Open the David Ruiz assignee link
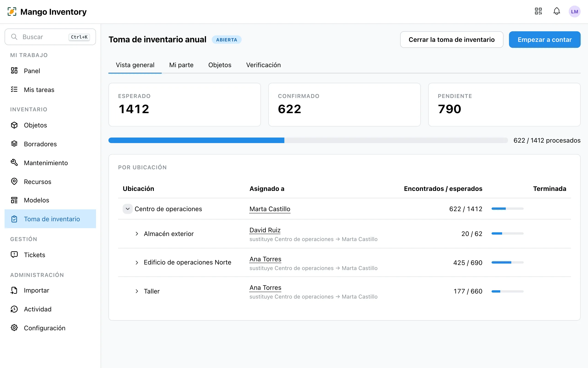The width and height of the screenshot is (588, 368). 265,230
